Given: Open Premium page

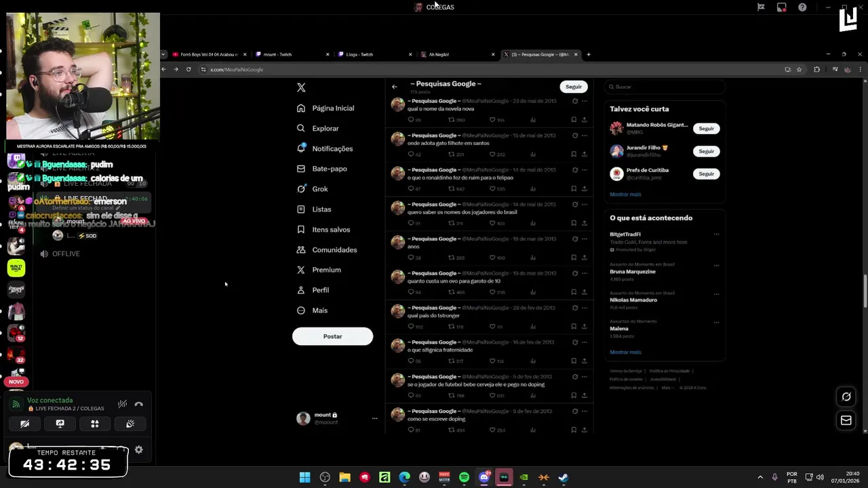Looking at the screenshot, I should (319, 270).
